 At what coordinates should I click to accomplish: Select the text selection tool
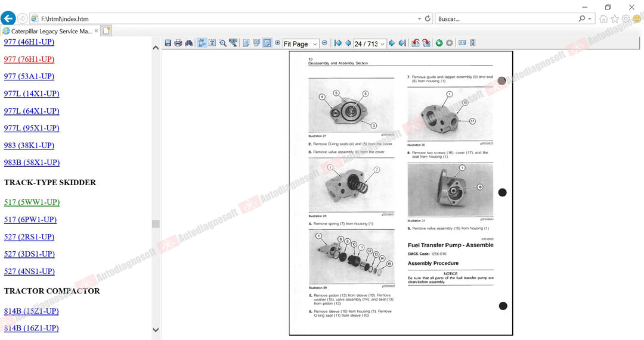[x=212, y=43]
